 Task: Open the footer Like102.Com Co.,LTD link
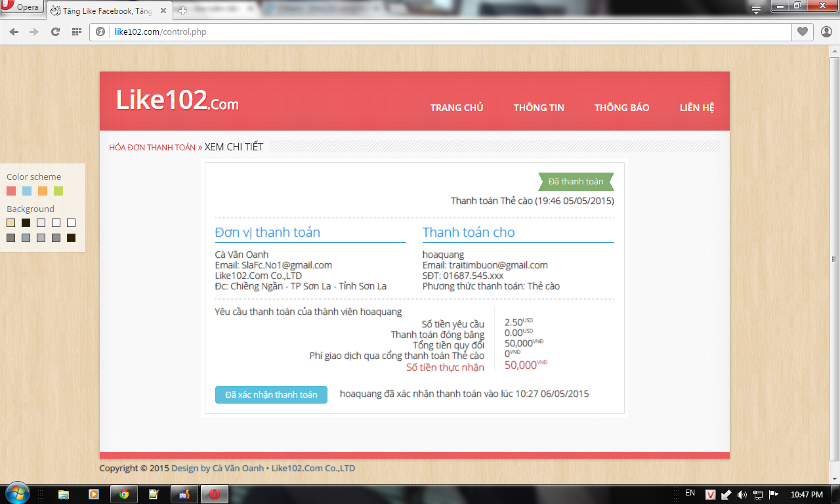click(313, 469)
